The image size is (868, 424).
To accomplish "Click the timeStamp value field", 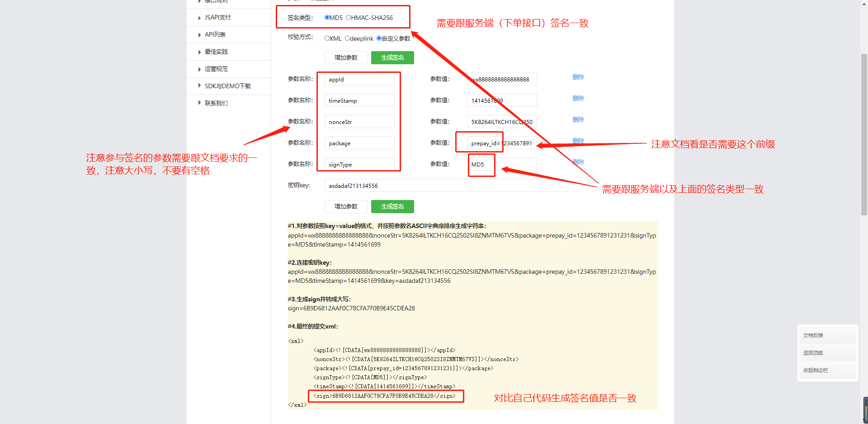I will coord(502,100).
